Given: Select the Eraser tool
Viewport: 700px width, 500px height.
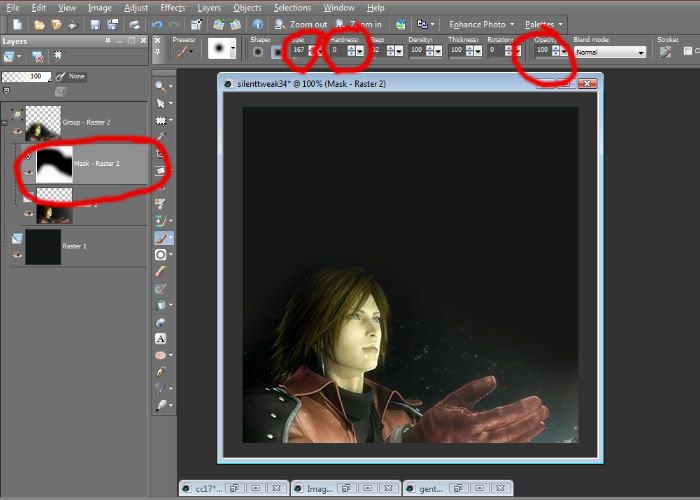Looking at the screenshot, I should click(160, 271).
